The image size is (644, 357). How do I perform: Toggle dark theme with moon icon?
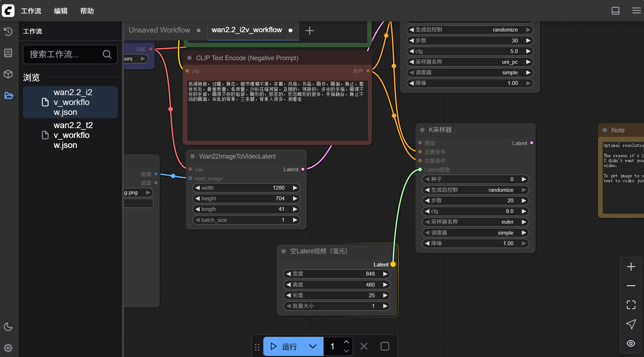8,327
